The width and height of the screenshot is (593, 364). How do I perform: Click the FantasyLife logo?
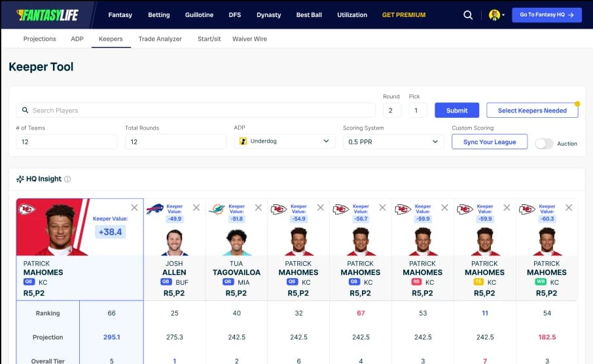point(48,15)
